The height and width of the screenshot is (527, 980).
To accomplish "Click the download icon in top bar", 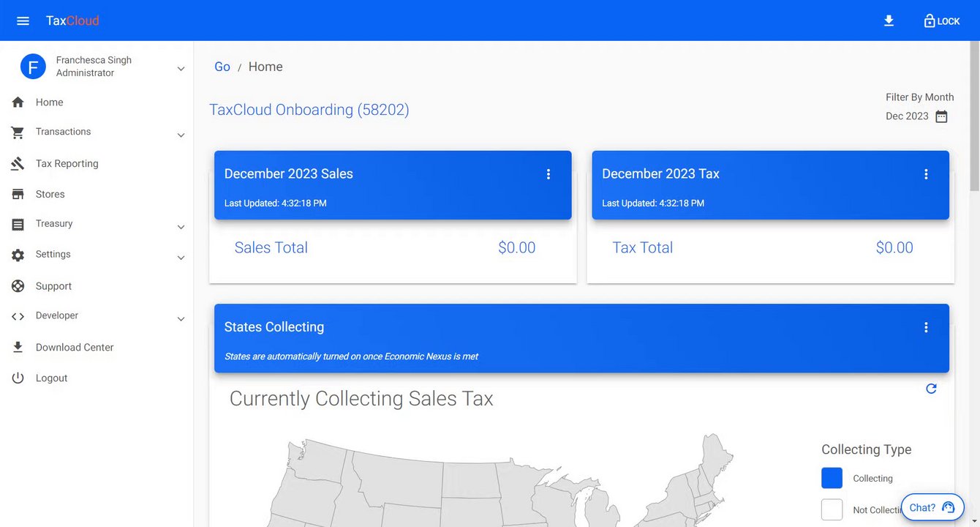I will pos(889,20).
